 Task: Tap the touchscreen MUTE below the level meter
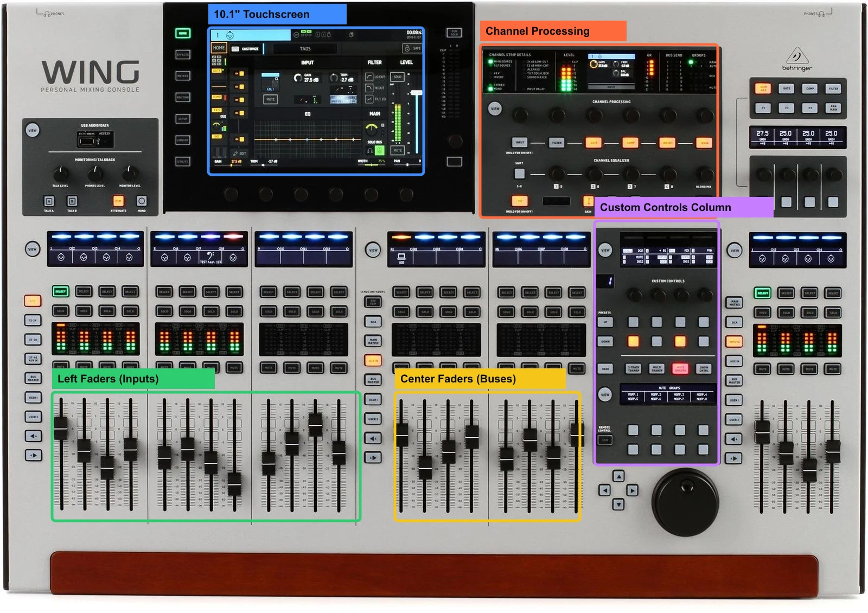point(398,150)
